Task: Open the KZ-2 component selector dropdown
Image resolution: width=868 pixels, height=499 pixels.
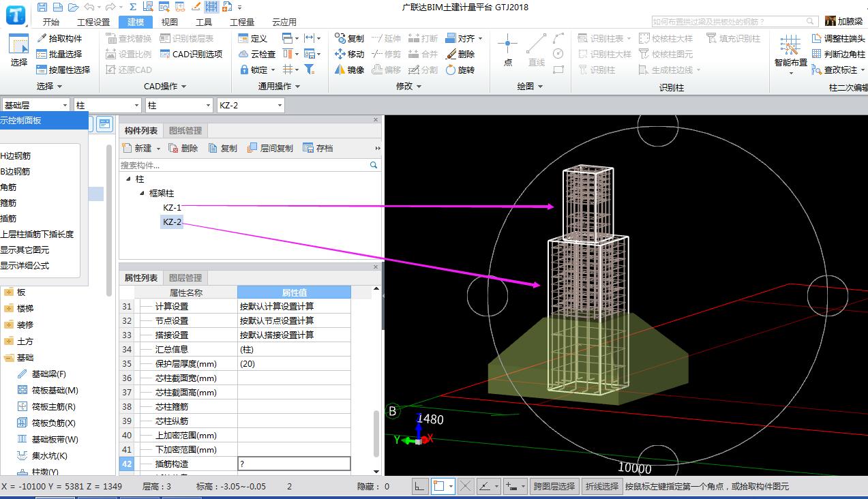Action: tap(280, 106)
